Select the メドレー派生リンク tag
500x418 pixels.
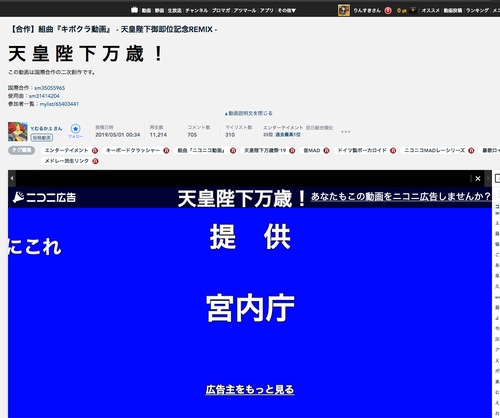click(x=67, y=161)
